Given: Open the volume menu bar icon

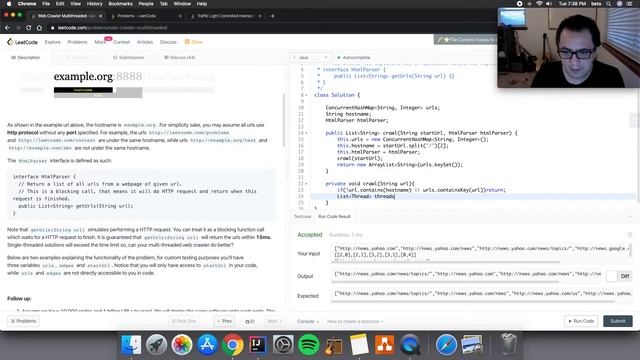Looking at the screenshot, I should (549, 4).
